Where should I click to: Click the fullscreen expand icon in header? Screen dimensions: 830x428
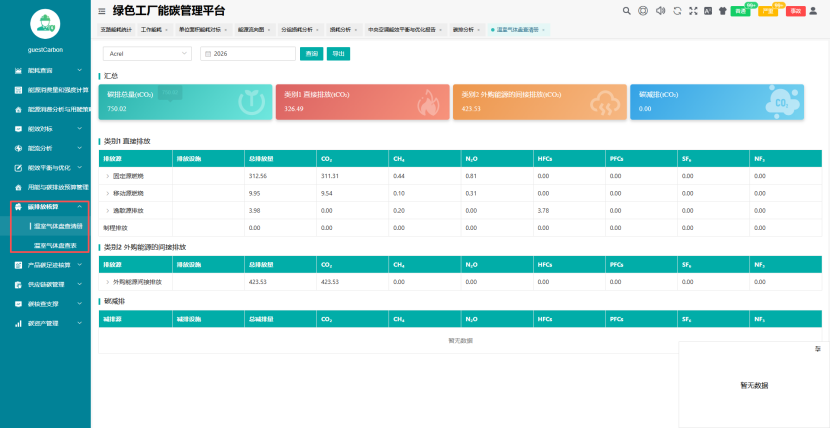click(693, 11)
